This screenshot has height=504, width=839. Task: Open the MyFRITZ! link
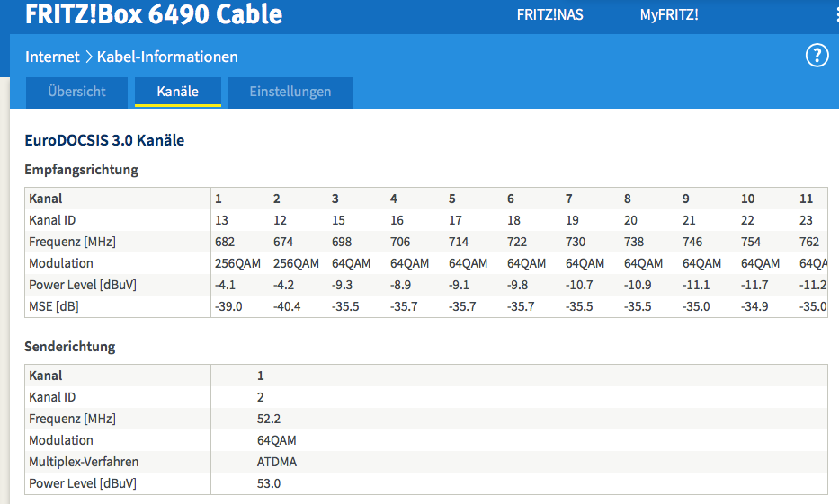(x=668, y=15)
